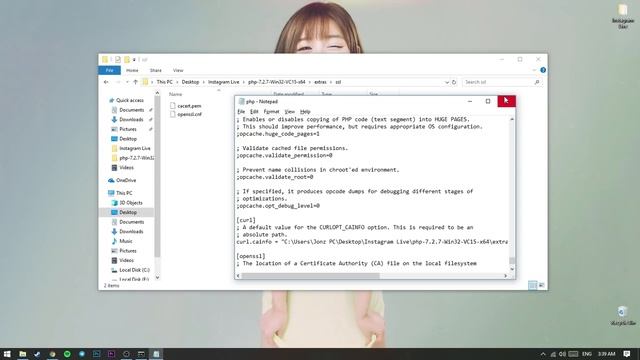640x360 pixels.
Task: Open Notepad's View menu
Action: click(x=289, y=111)
